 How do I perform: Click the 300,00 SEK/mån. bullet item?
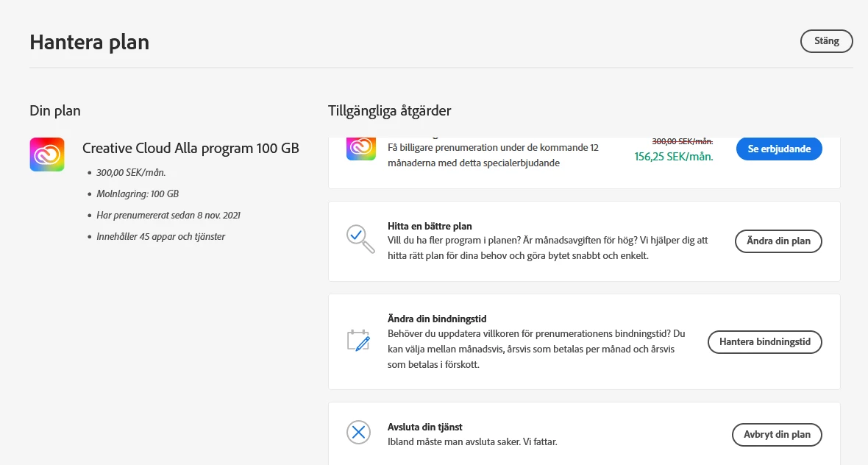[131, 173]
